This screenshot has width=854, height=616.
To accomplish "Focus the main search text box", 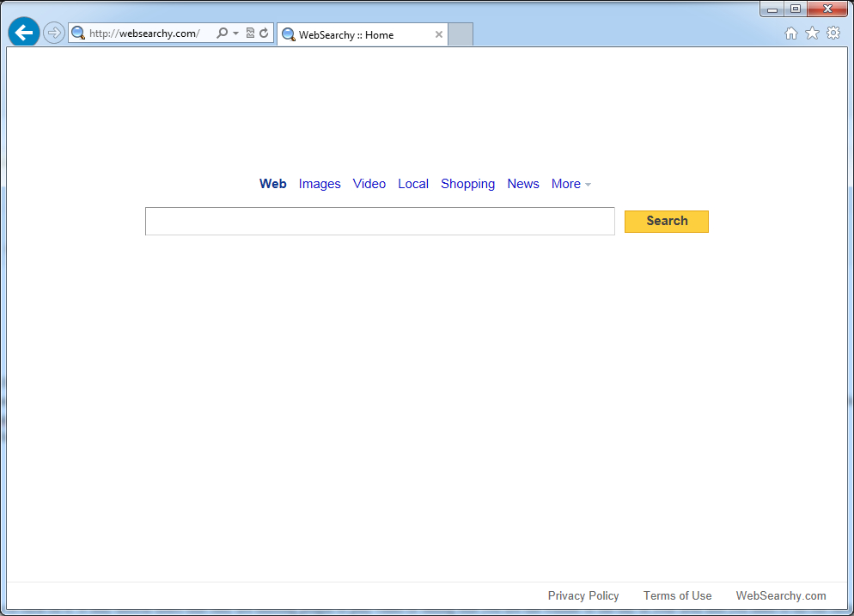I will click(x=380, y=221).
